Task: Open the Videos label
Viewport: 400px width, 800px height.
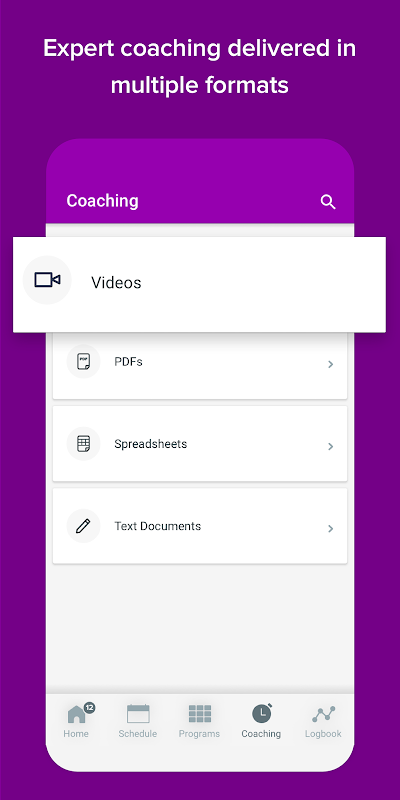Action: pyautogui.click(x=116, y=282)
